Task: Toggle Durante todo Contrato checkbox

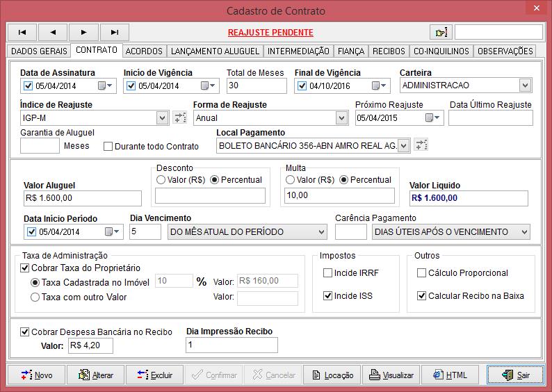Action: (108, 147)
